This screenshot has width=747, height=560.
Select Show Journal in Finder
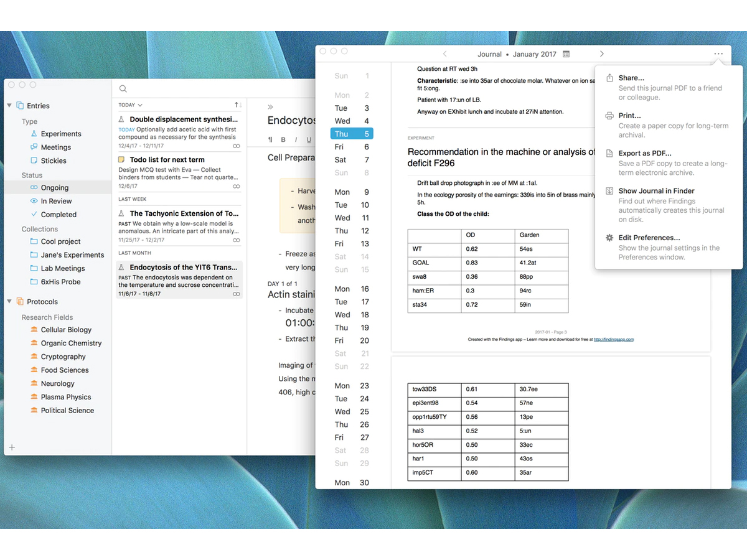coord(656,191)
